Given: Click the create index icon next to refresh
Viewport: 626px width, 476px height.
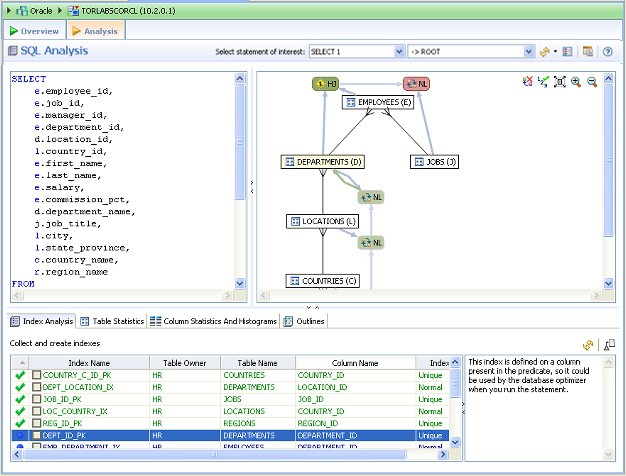Looking at the screenshot, I should point(609,345).
